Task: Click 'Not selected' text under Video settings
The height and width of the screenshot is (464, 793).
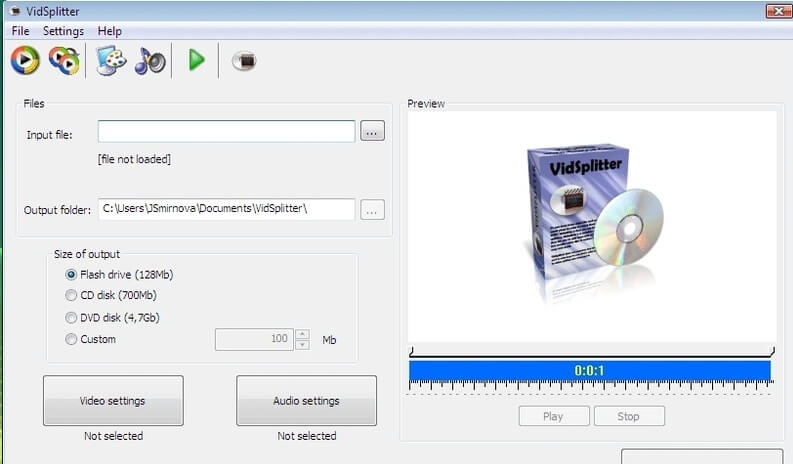Action: [113, 436]
